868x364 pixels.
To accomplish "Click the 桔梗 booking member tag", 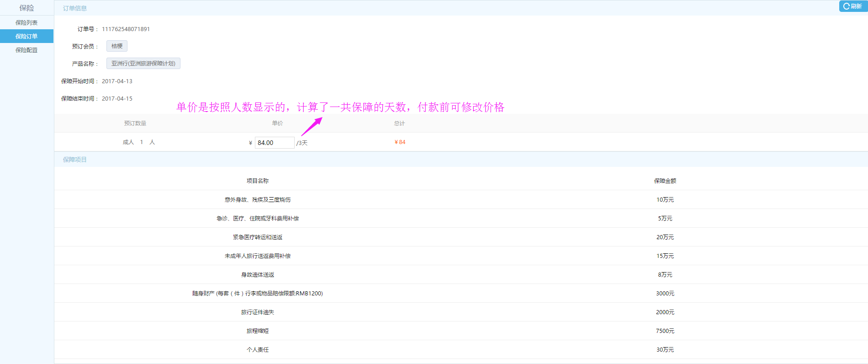I will (117, 46).
